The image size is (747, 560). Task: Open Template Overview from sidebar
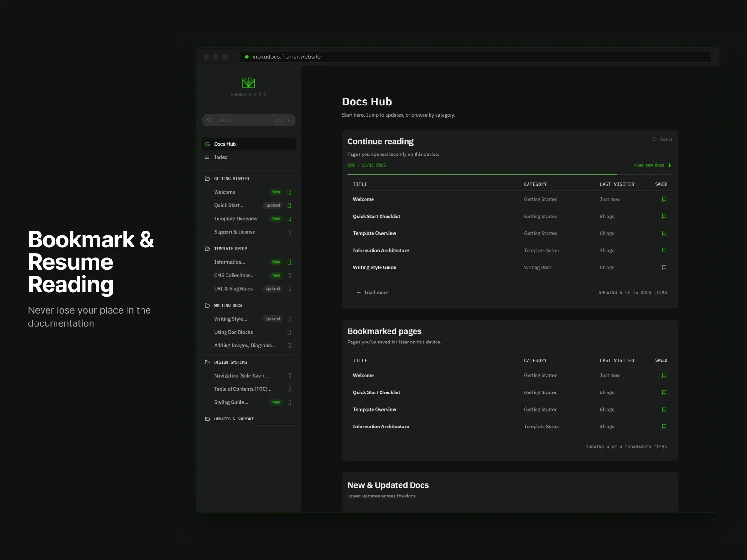pos(236,219)
